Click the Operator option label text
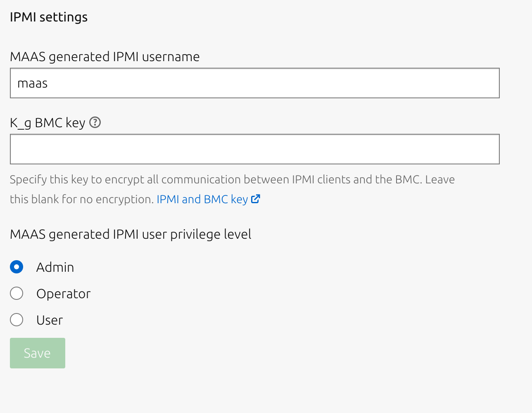 click(63, 294)
